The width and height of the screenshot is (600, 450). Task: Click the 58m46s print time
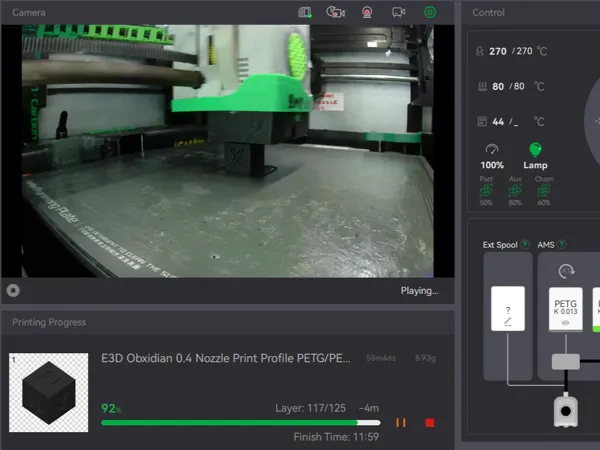(x=381, y=358)
